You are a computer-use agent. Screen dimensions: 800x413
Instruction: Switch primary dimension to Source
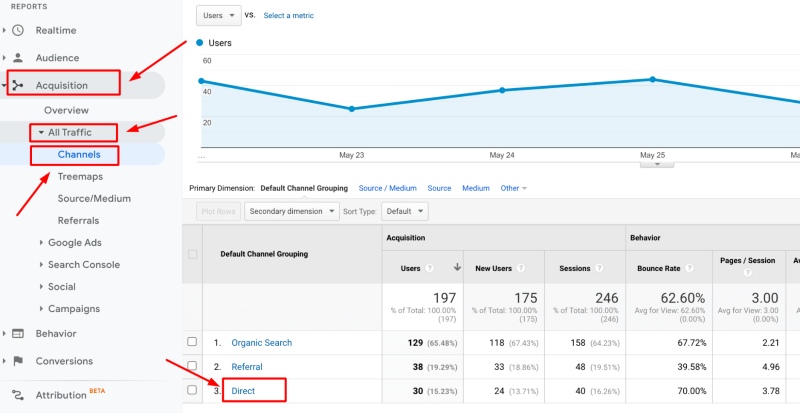coord(439,188)
